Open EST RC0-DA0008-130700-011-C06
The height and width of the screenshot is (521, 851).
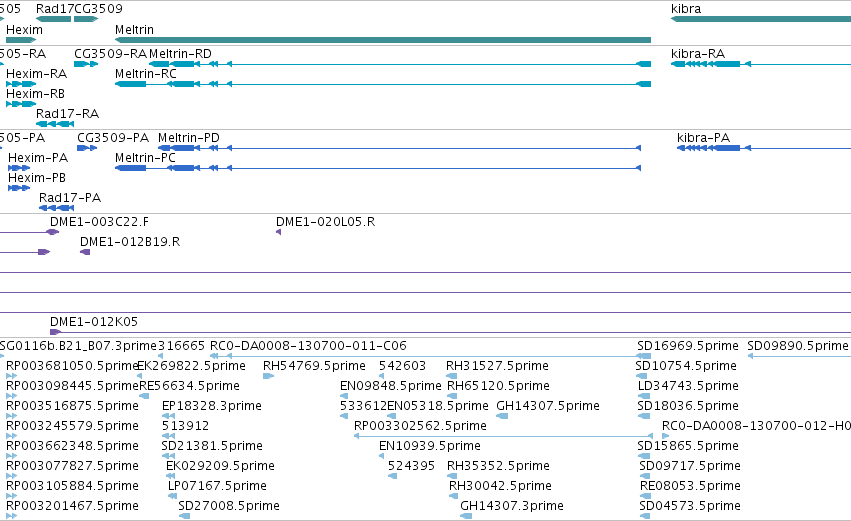tap(308, 346)
